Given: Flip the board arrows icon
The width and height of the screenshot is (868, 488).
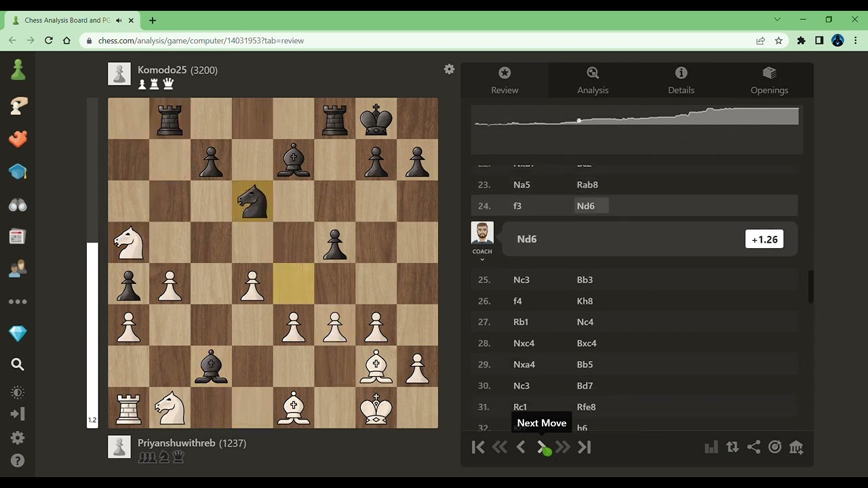Looking at the screenshot, I should pos(732,447).
